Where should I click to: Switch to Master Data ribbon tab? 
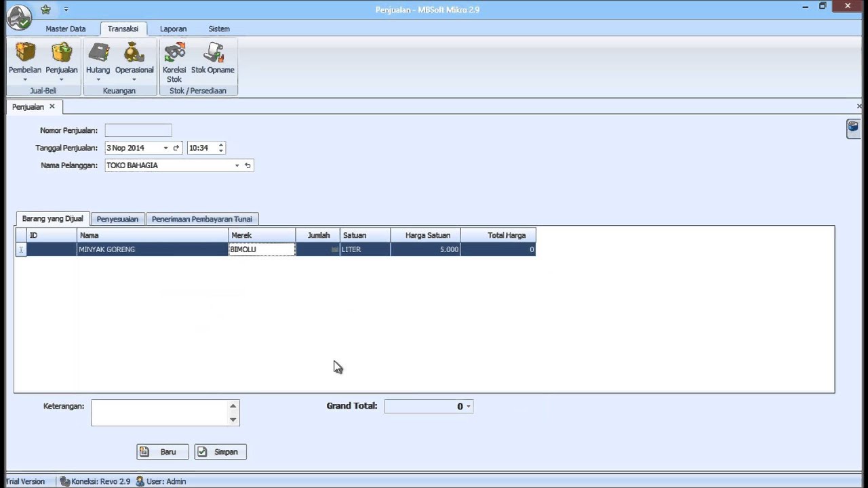[x=66, y=29]
